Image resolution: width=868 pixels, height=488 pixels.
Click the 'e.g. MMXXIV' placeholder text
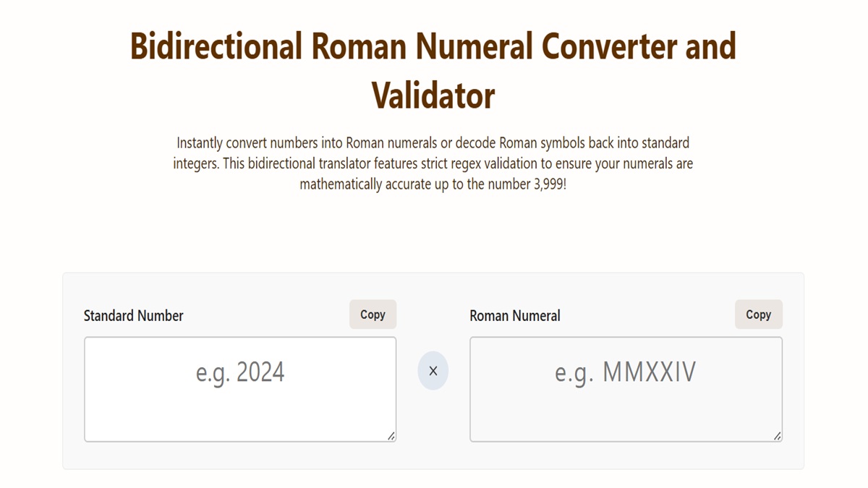(626, 372)
